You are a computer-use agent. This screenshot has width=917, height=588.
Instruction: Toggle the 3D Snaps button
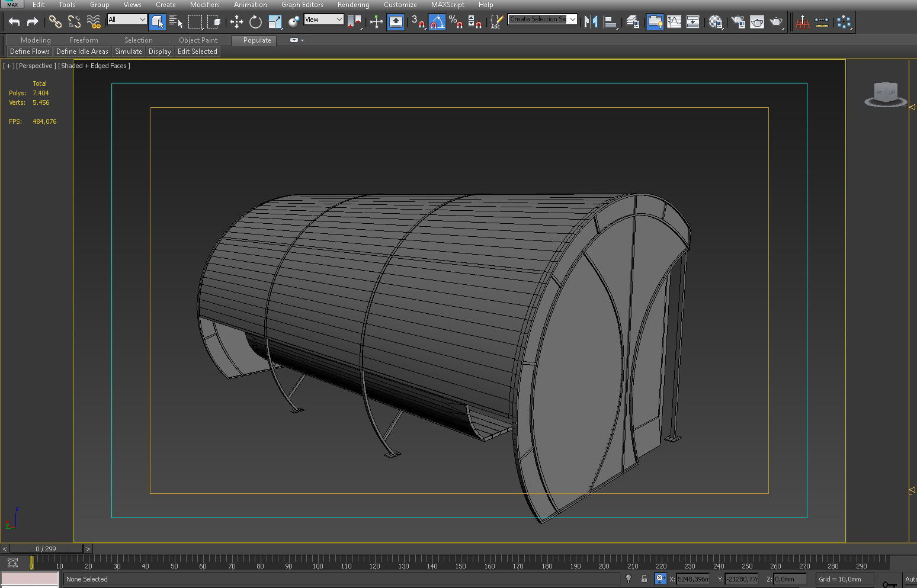point(418,22)
